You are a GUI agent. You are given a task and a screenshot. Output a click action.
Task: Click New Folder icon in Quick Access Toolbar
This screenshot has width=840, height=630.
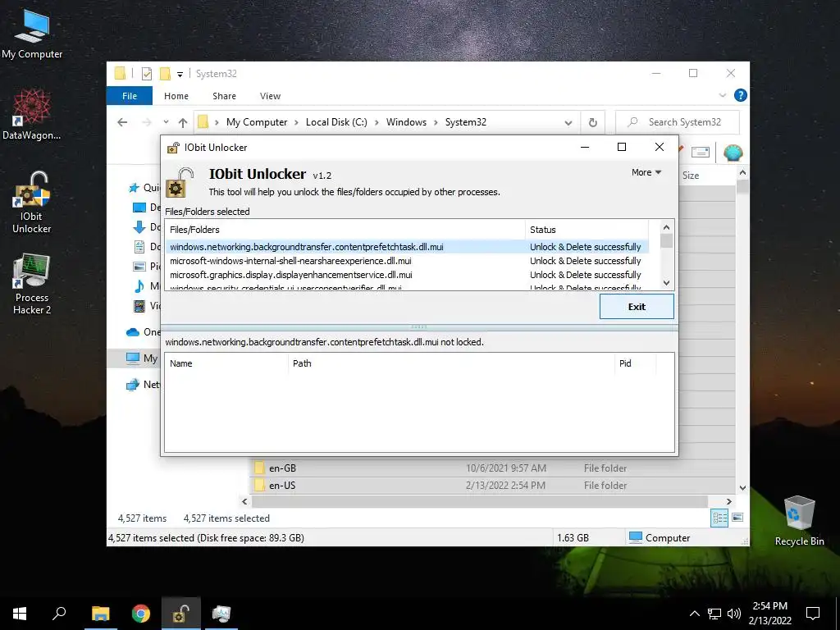point(165,74)
